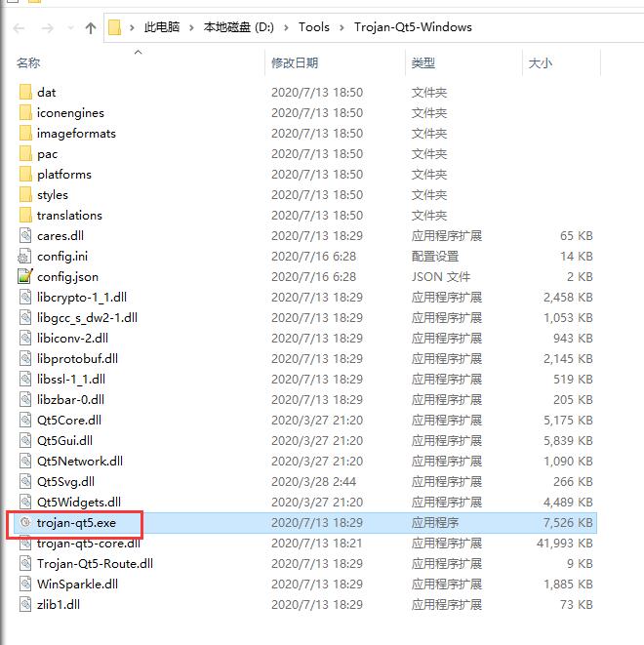This screenshot has height=645, width=644.
Task: Click type cell 应用程序 of trojan-qt5.exe
Action: click(435, 523)
